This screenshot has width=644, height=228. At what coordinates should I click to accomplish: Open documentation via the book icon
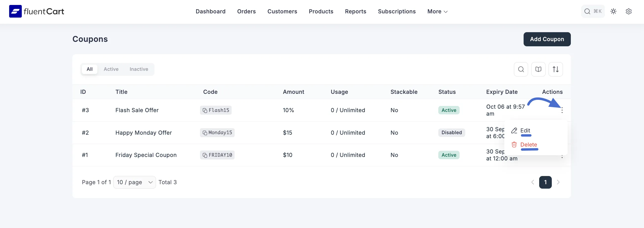[x=538, y=69]
